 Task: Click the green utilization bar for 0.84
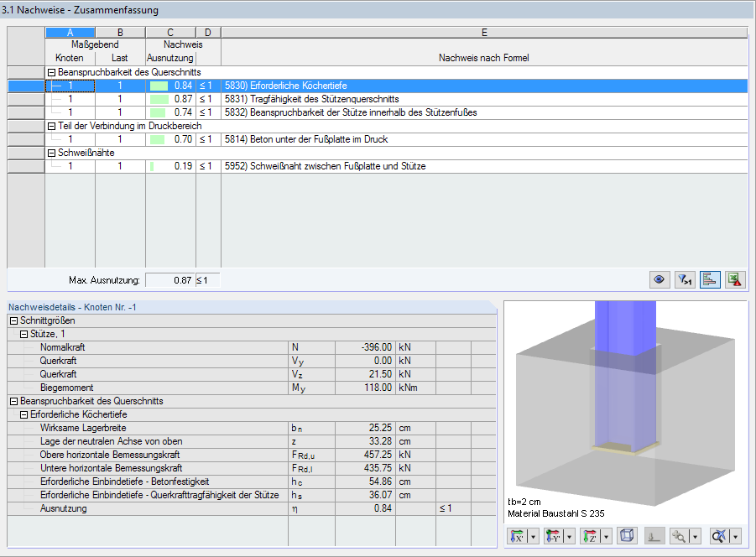(x=159, y=86)
